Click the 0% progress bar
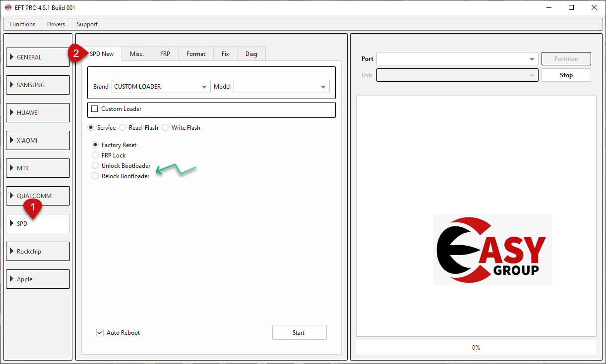This screenshot has height=364, width=606. (476, 348)
